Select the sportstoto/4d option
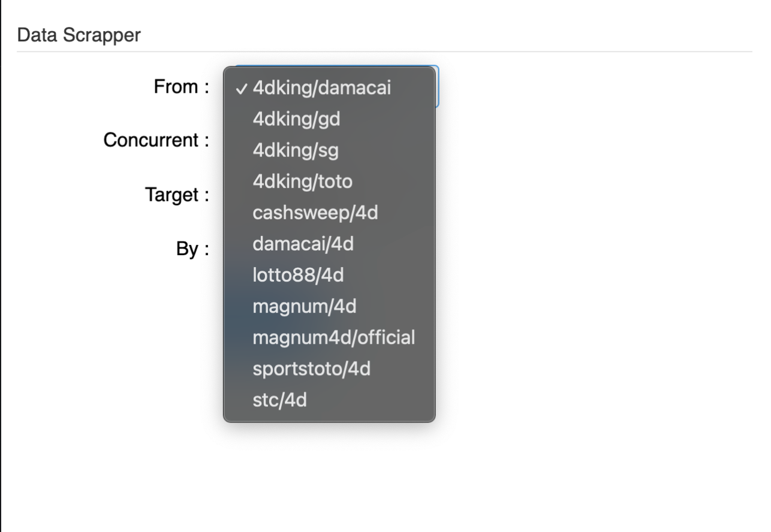This screenshot has width=771, height=532. [x=329, y=368]
